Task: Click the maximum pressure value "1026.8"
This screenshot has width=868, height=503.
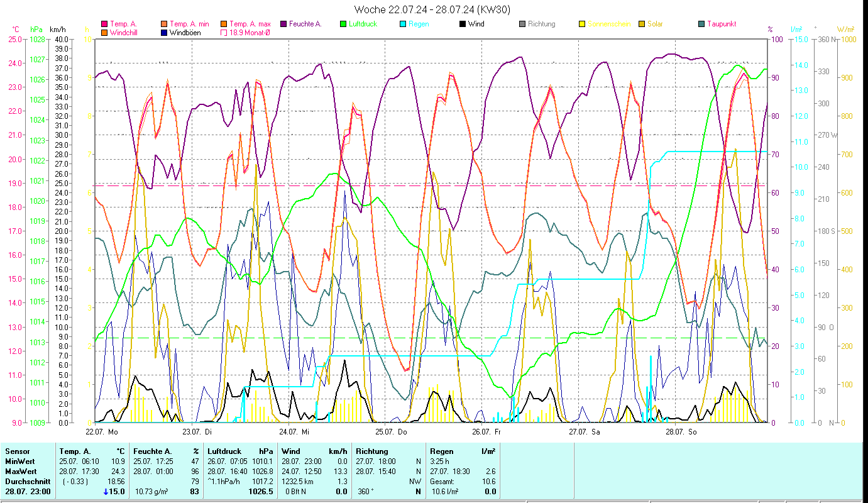Action: click(x=263, y=472)
